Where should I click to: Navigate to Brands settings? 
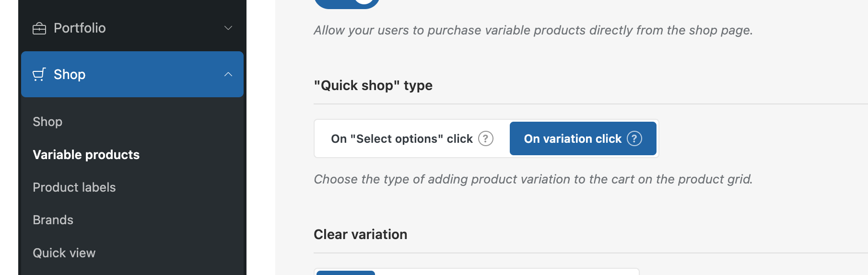pyautogui.click(x=53, y=220)
